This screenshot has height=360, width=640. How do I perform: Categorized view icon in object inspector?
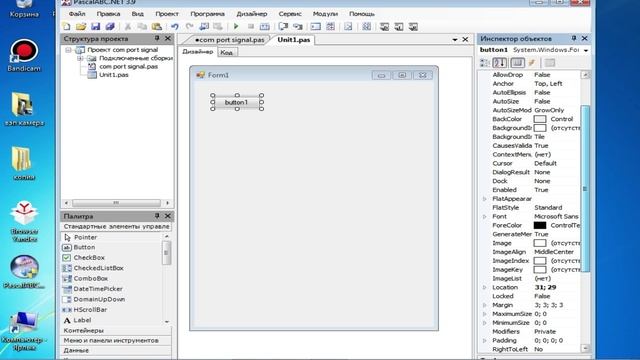pyautogui.click(x=485, y=62)
